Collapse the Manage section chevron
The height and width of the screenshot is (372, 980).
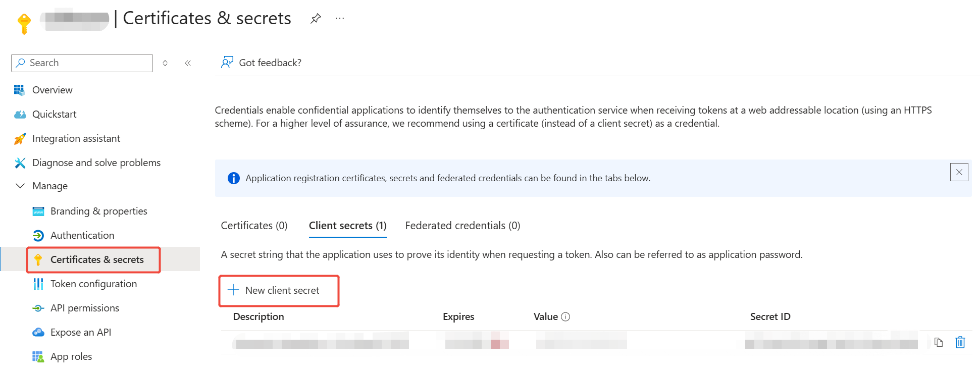[x=20, y=186]
